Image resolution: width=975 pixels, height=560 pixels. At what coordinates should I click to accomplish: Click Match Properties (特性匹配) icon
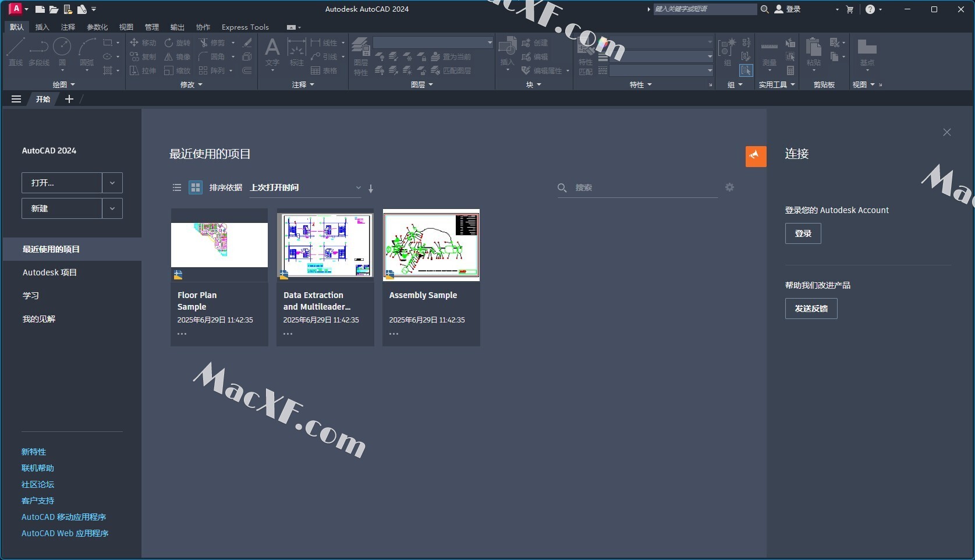586,56
